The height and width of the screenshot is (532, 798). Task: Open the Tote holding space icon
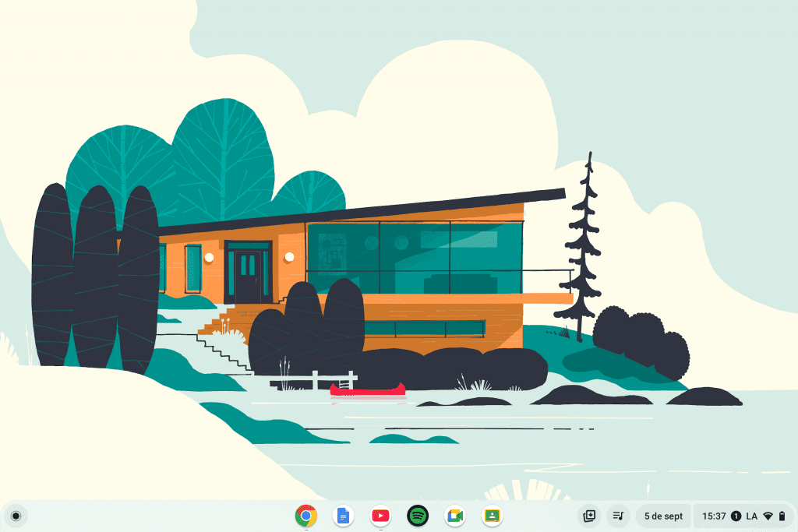tap(590, 516)
